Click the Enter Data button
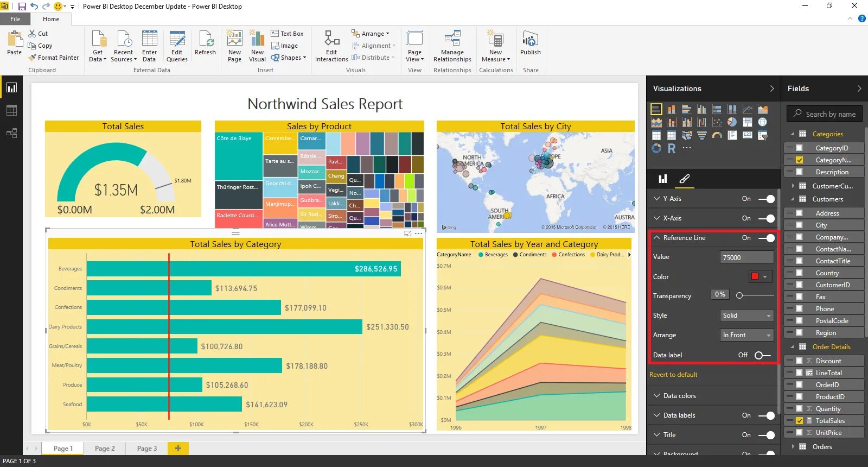 pos(149,47)
